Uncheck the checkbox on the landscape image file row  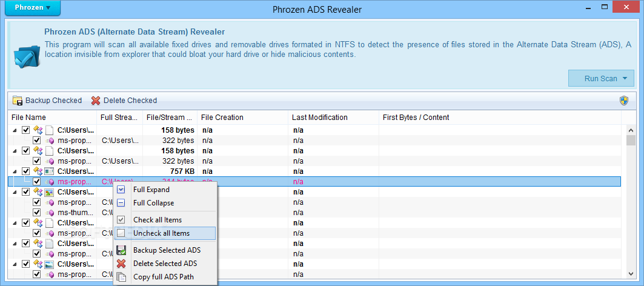(26, 264)
